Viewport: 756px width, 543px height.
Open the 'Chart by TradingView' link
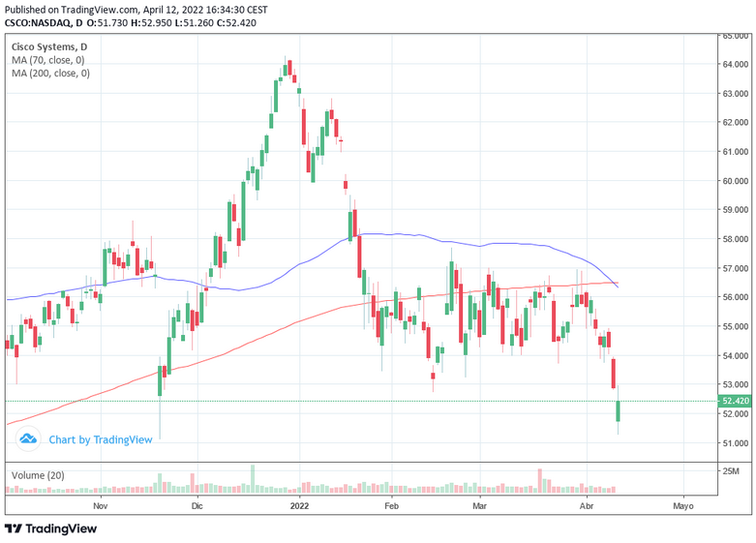101,439
